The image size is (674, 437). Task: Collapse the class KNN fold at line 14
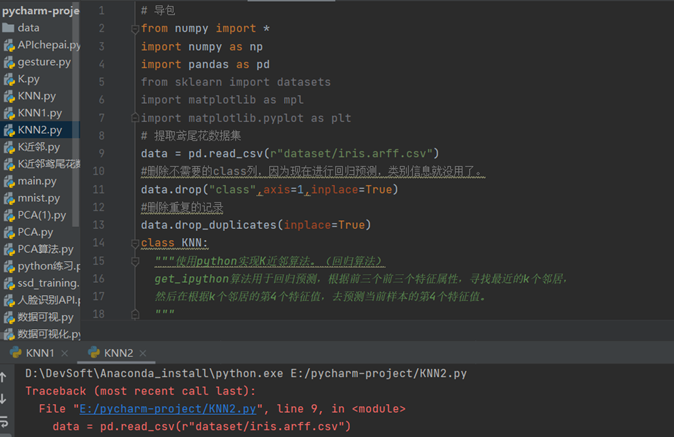[x=135, y=243]
